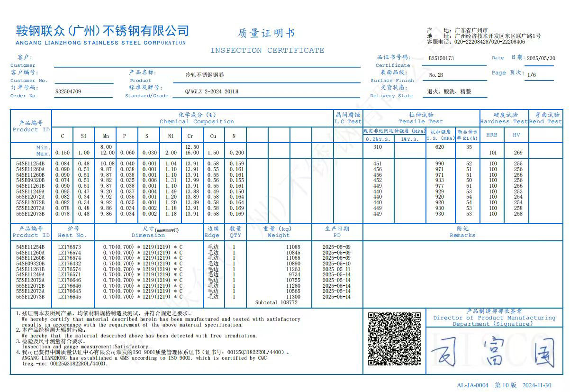The width and height of the screenshot is (570, 392).
Task: Click the 'Subtotal 108772' line
Action: click(276, 302)
